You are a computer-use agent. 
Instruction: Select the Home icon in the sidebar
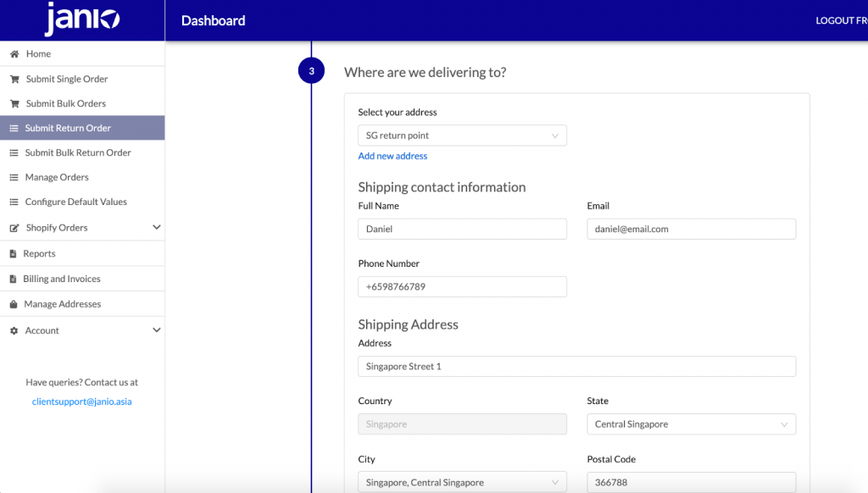pyautogui.click(x=14, y=53)
